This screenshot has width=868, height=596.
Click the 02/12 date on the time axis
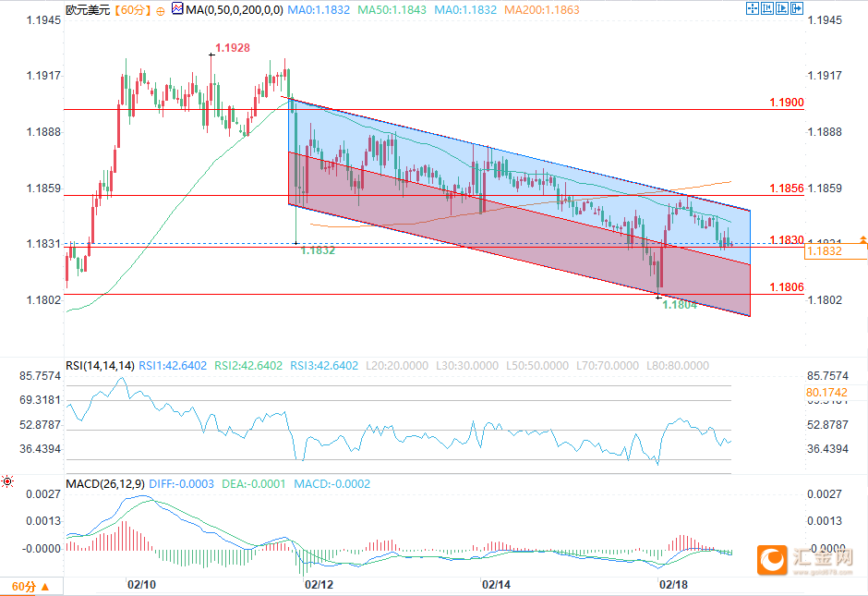click(x=319, y=585)
